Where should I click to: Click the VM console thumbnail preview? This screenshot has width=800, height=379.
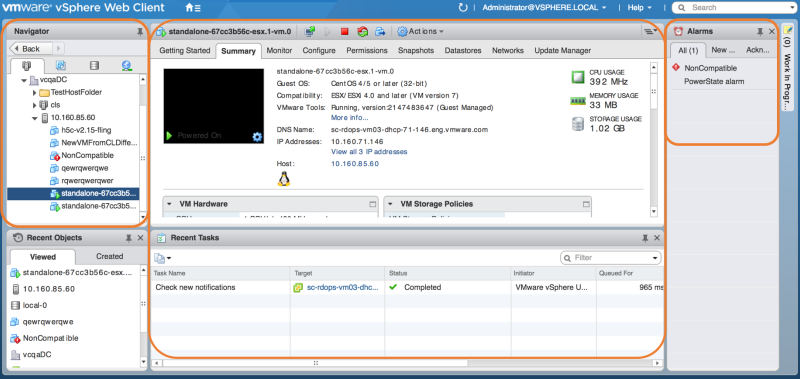click(213, 106)
